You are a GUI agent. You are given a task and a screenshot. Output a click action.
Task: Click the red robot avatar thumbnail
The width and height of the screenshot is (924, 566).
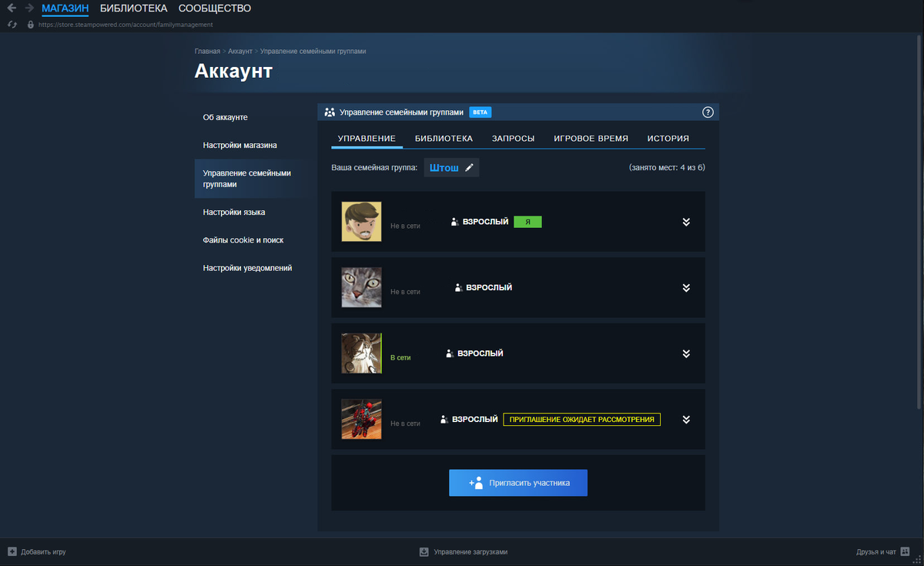362,420
